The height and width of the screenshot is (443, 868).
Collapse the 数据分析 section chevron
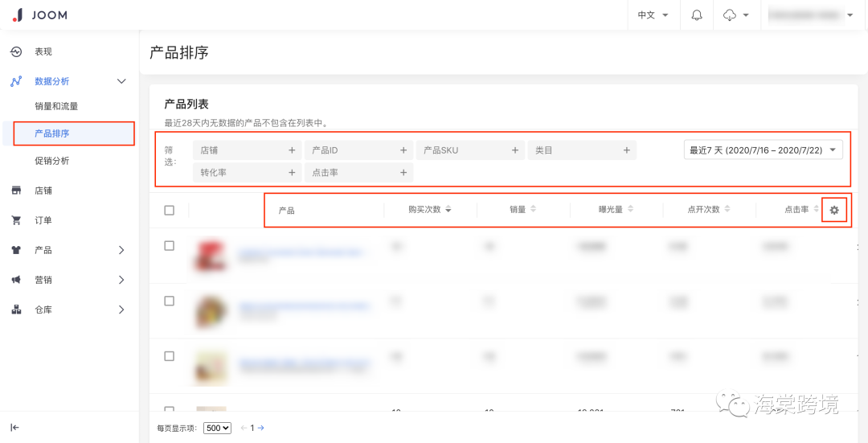tap(122, 81)
